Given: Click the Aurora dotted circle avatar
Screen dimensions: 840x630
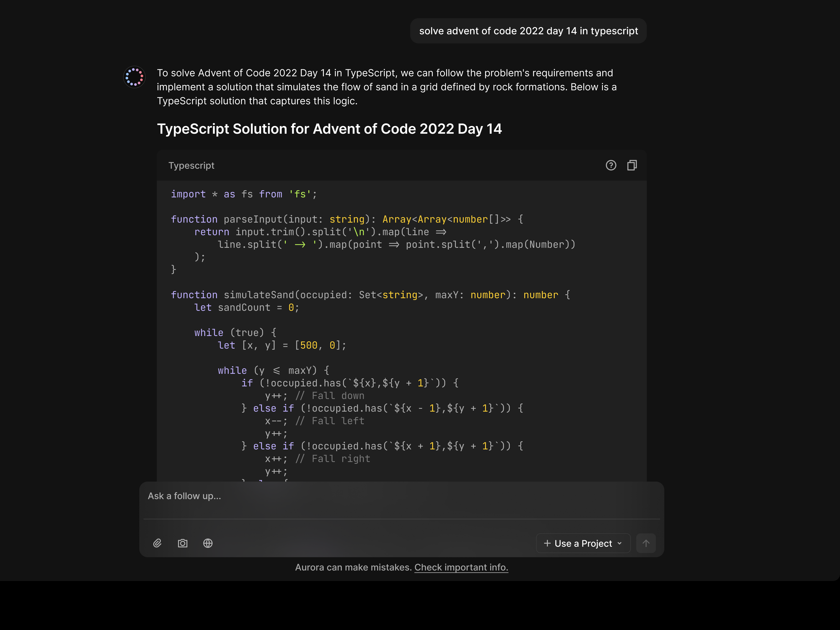Looking at the screenshot, I should pos(134,77).
